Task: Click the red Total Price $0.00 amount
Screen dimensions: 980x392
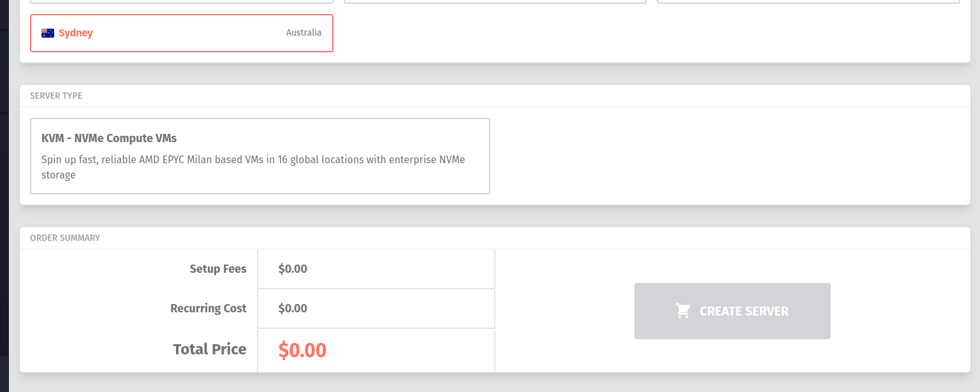Action: tap(302, 350)
